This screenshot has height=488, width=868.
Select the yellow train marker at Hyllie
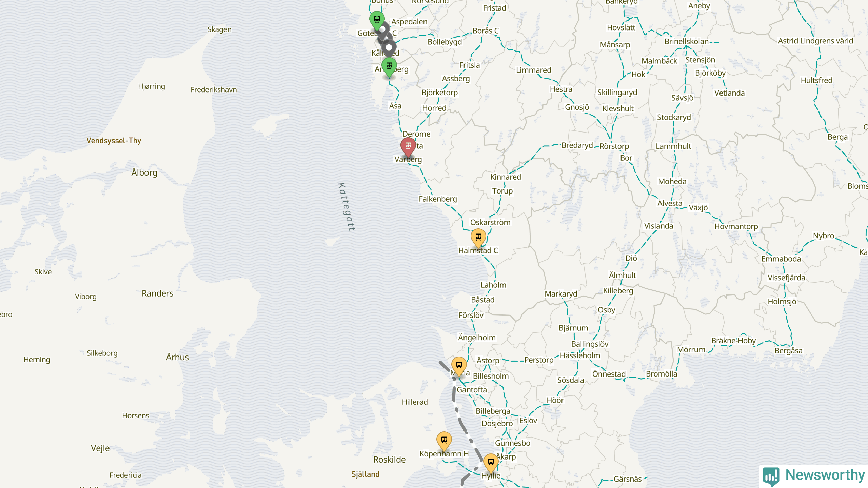tap(491, 463)
